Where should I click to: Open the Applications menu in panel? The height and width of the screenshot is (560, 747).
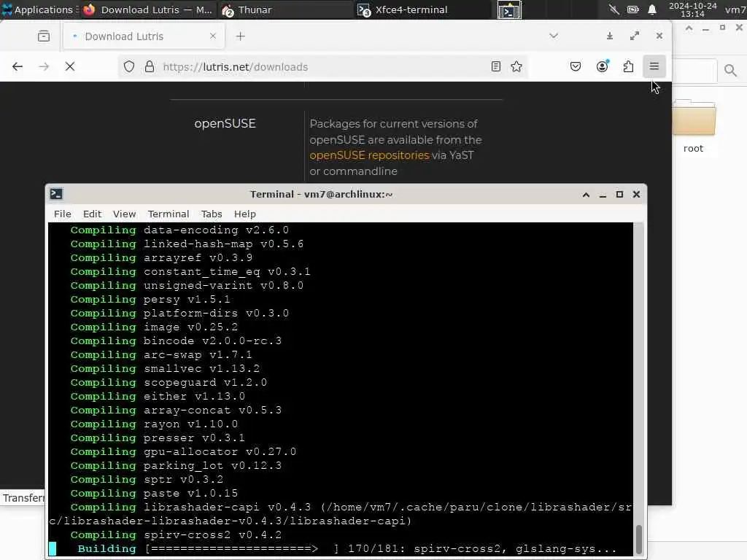click(x=39, y=9)
